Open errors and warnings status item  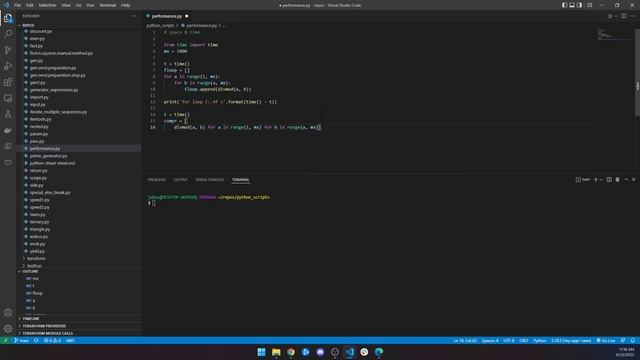pos(52,340)
